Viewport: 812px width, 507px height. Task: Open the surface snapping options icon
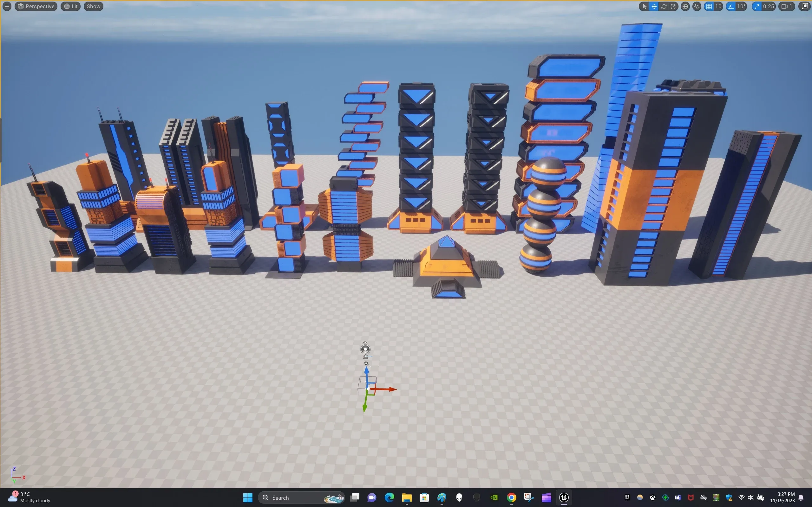click(697, 6)
